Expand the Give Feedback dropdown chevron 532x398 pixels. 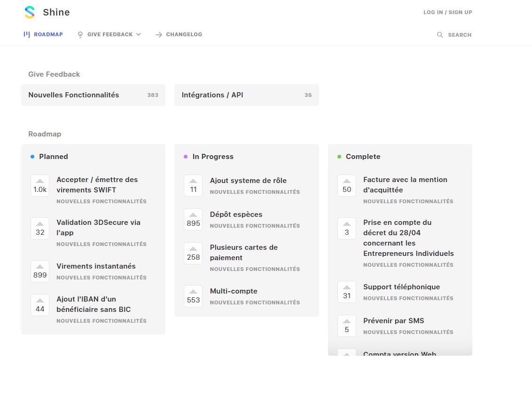(x=138, y=34)
